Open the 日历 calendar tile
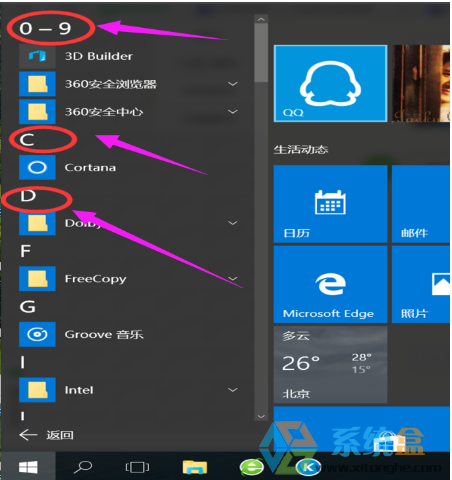The image size is (452, 480). (x=330, y=204)
